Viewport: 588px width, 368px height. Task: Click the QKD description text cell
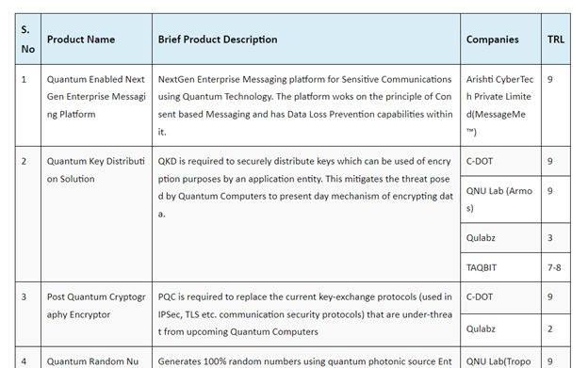[306, 215]
